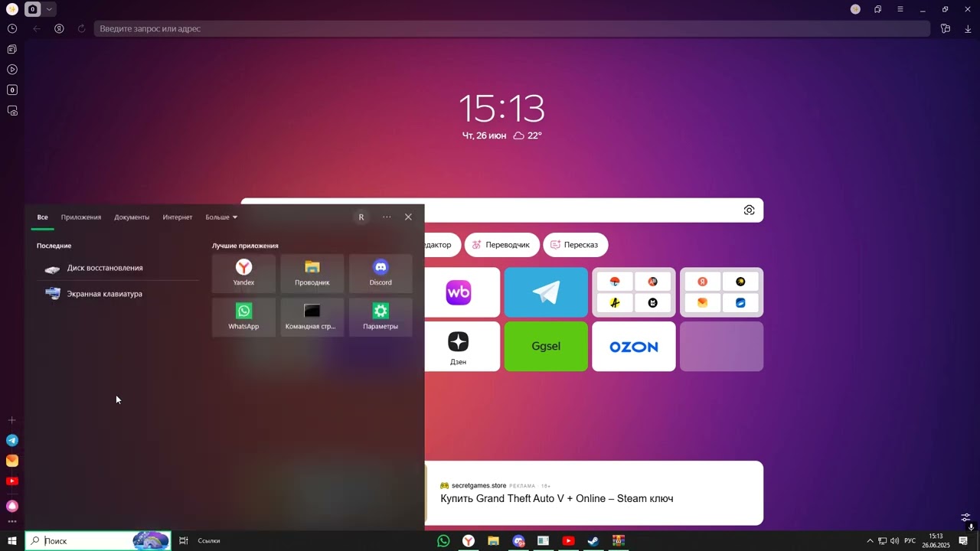Open Пересказ shortcut button
The image size is (980, 551).
coord(576,245)
